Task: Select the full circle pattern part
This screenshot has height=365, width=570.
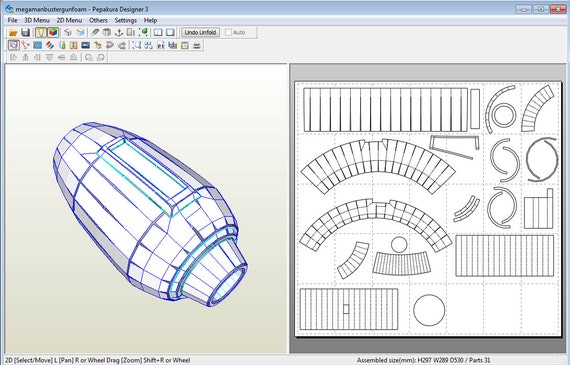Action: coord(429,310)
